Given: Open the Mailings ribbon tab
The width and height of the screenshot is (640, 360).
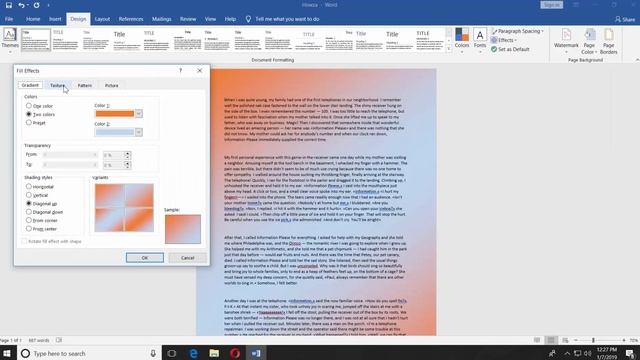Looking at the screenshot, I should [162, 19].
